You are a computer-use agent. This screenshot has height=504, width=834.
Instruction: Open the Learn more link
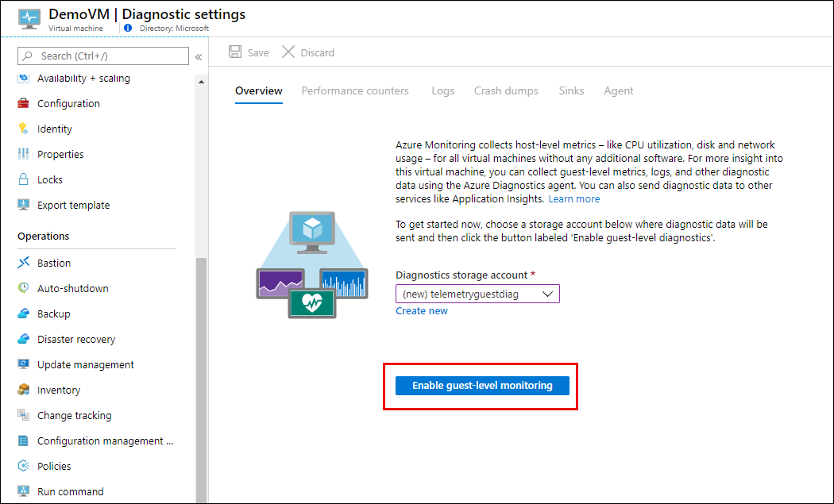(574, 199)
